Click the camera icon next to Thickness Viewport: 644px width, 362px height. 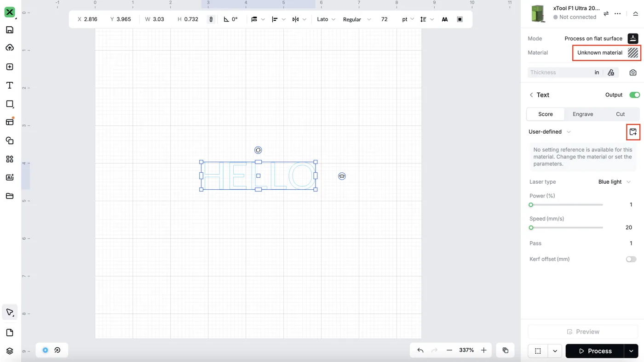tap(633, 73)
